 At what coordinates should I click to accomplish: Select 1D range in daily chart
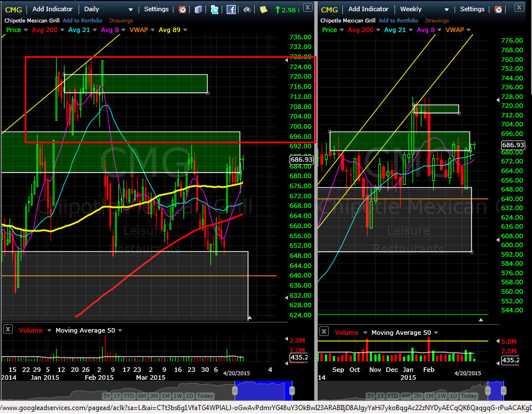pyautogui.click(x=189, y=395)
